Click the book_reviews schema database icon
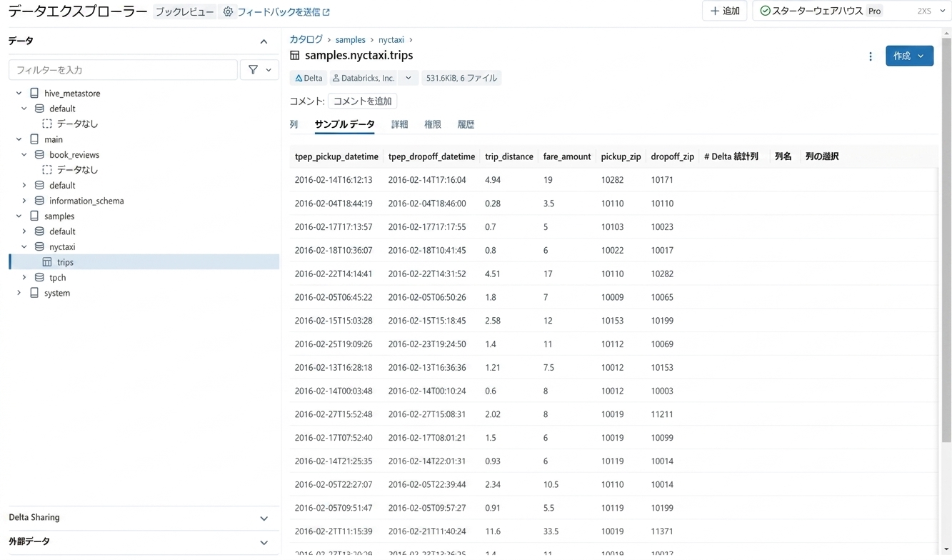Viewport: 952px width, 560px height. 39,155
